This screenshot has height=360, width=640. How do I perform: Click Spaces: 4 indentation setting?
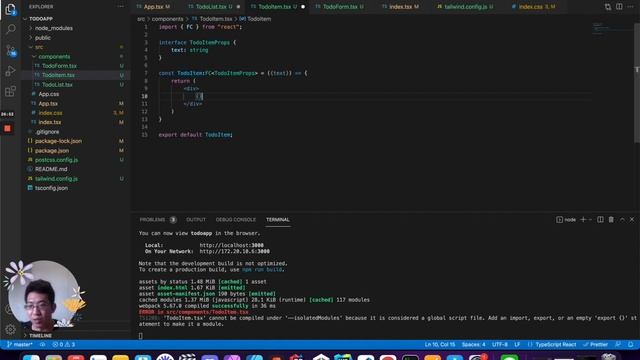pos(473,344)
